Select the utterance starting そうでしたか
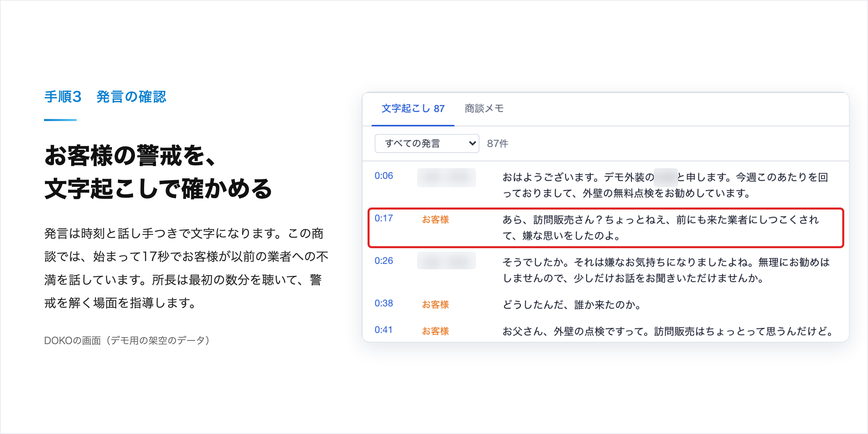The width and height of the screenshot is (868, 434). point(666,270)
